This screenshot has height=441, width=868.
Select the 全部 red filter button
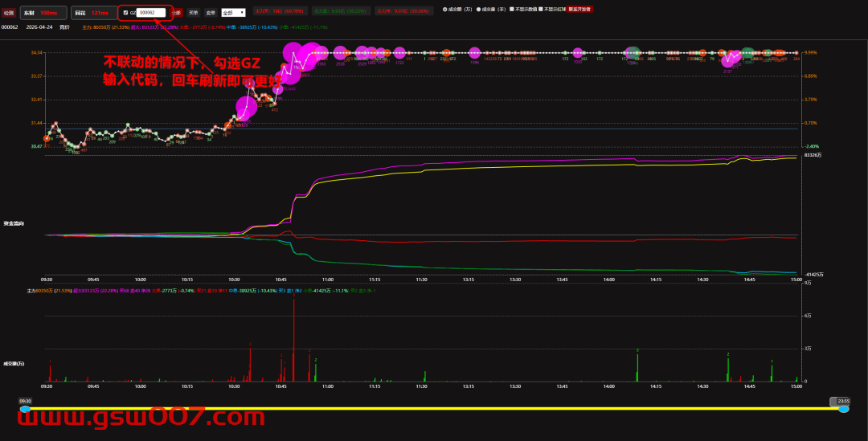[176, 13]
